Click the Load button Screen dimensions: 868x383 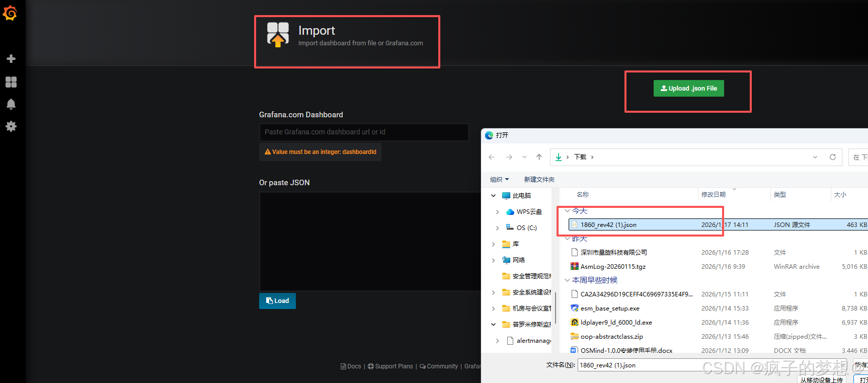point(277,301)
